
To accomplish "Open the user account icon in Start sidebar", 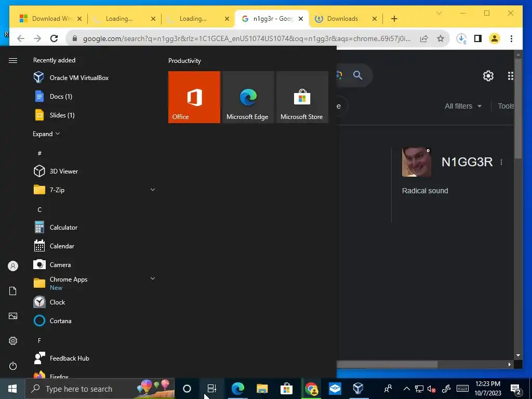I will coord(13,266).
